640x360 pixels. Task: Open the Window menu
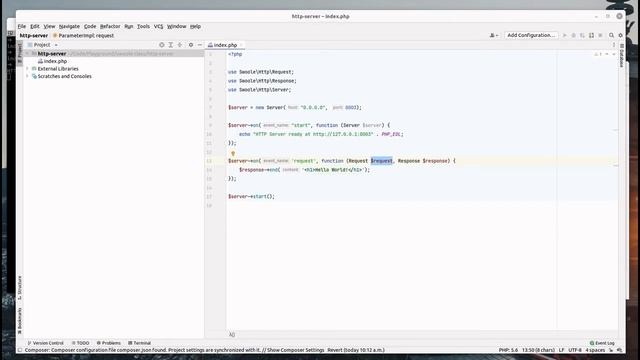click(x=176, y=26)
